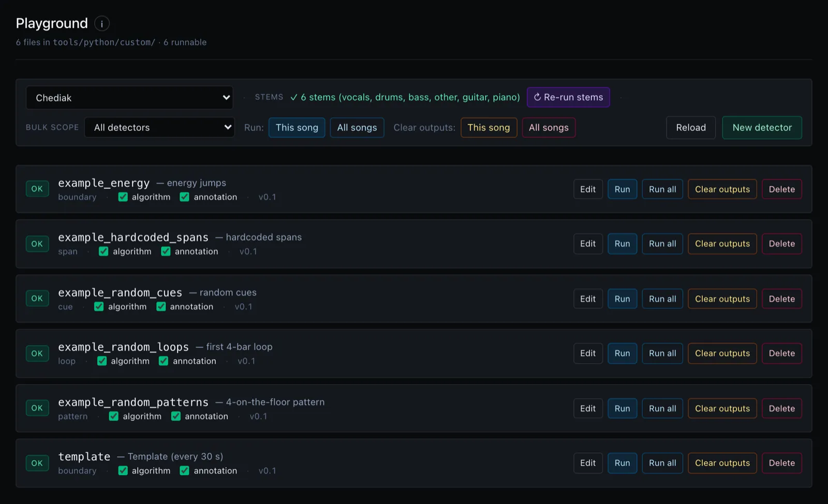
Task: Delete the example_random_patterns detector
Action: (782, 409)
